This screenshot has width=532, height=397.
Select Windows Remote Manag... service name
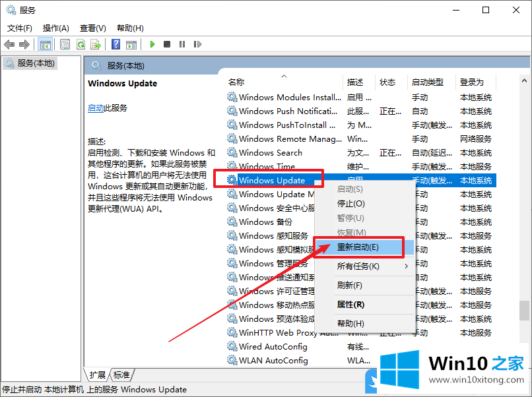[x=290, y=139]
